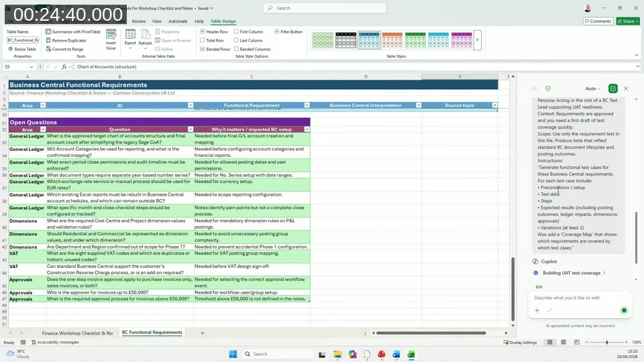Open the Export table menu
Screen dimensions: 644x362
pos(130,40)
